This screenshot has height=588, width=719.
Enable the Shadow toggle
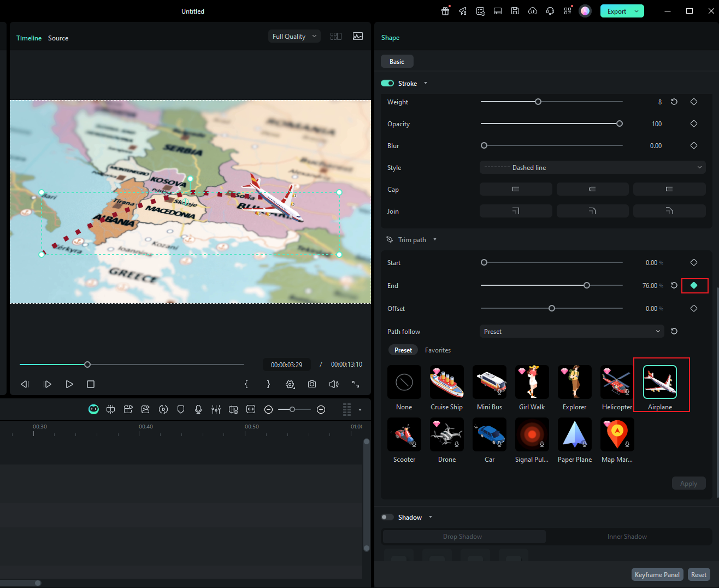click(x=387, y=517)
